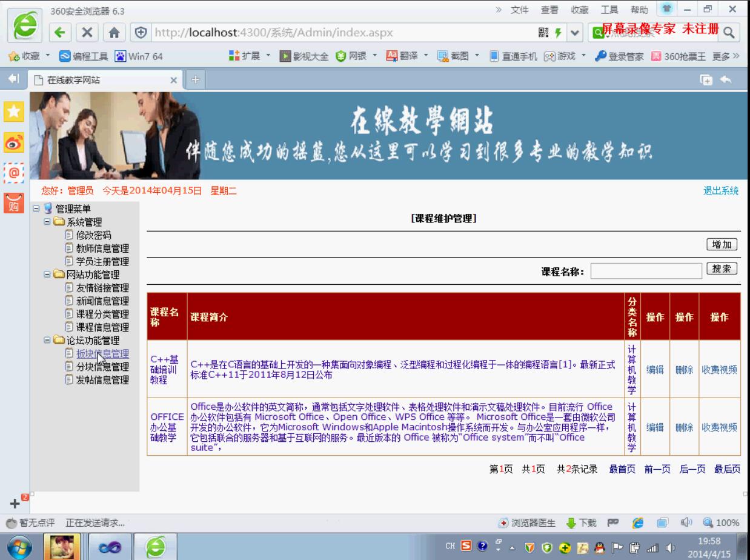Collapse the 论坛功能管理 folder node

(x=47, y=341)
